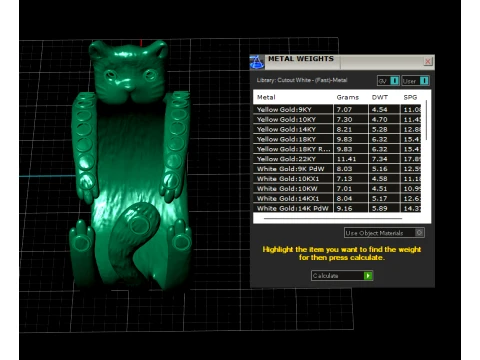
Task: Click the 8.04 grams value
Action: pos(344,198)
